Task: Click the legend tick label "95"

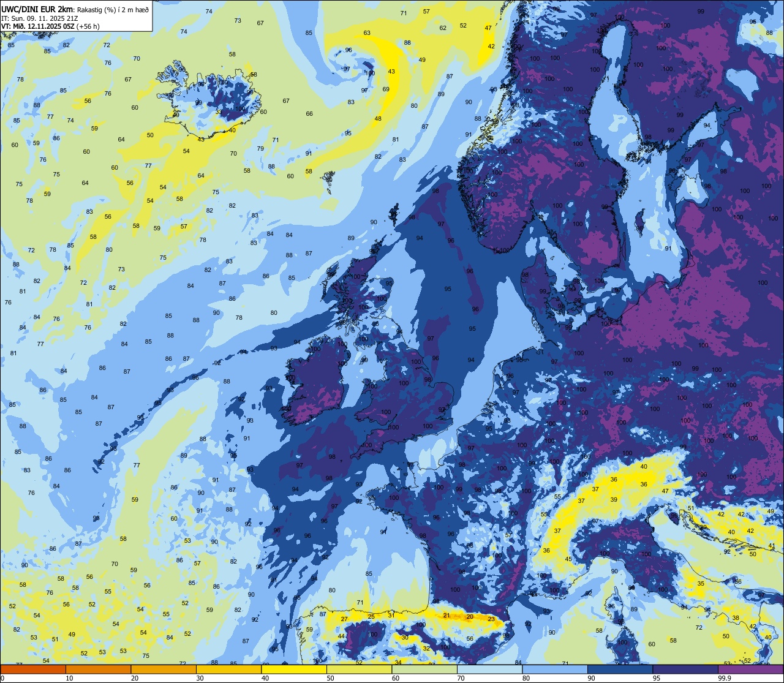Action: click(657, 678)
